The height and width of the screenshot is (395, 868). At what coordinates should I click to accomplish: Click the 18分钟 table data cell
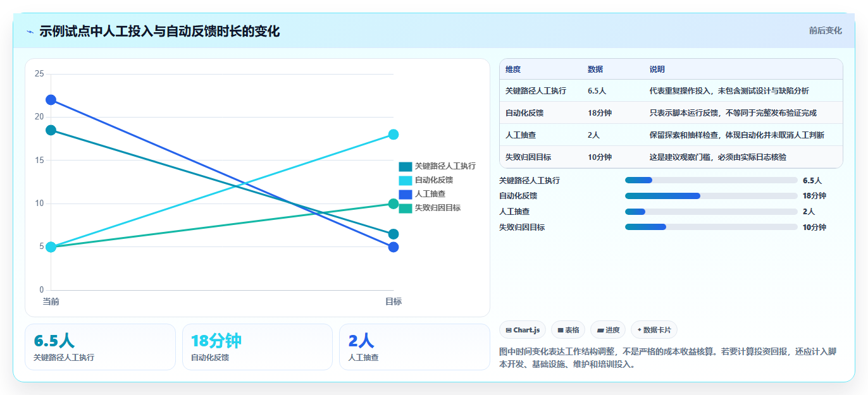click(x=600, y=113)
